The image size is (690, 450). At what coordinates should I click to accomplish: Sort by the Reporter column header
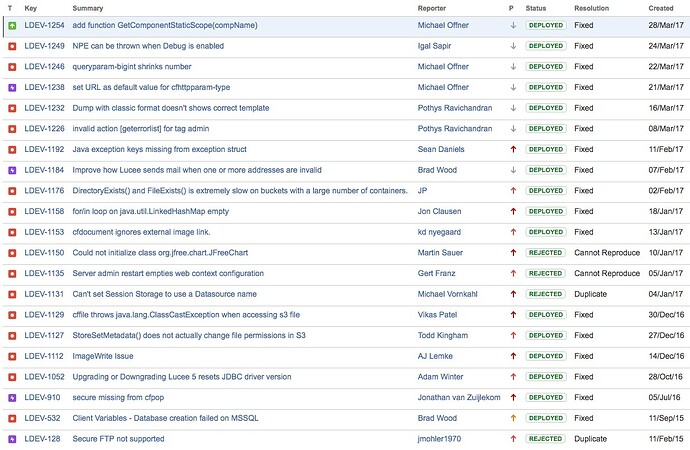coord(432,8)
